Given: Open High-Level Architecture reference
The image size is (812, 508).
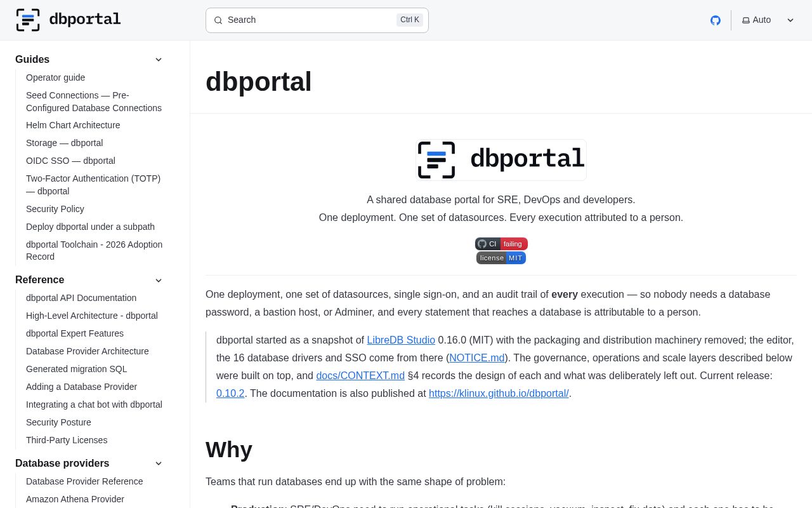Looking at the screenshot, I should (x=92, y=316).
